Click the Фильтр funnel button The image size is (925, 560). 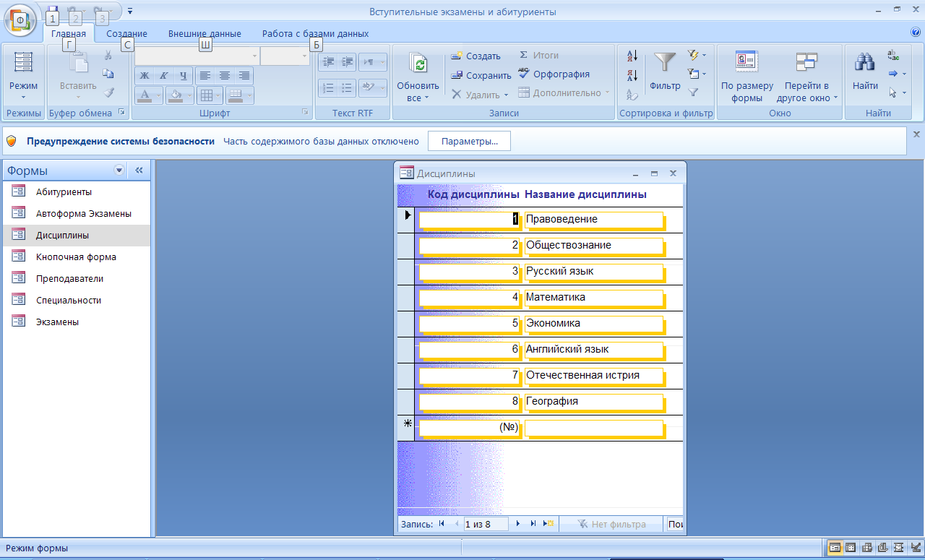tap(665, 72)
